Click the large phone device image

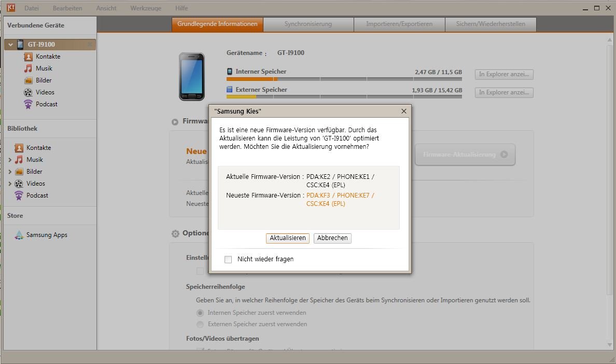(x=192, y=77)
